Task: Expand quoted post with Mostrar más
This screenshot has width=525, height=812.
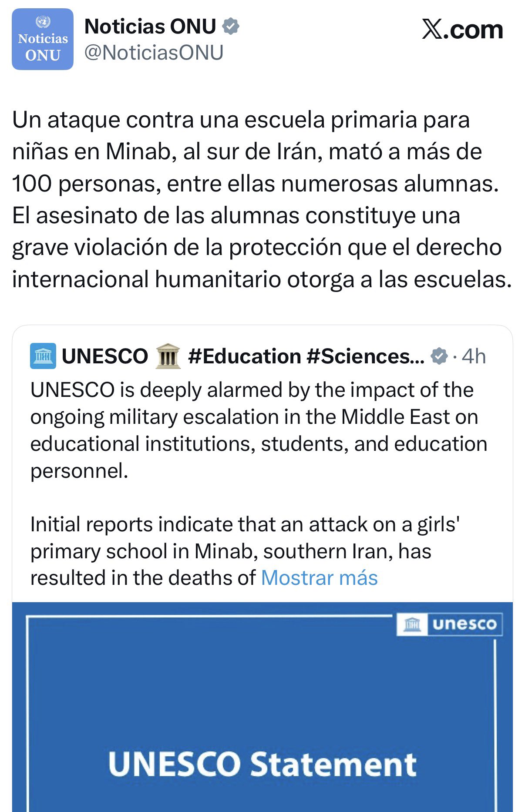Action: pyautogui.click(x=319, y=578)
